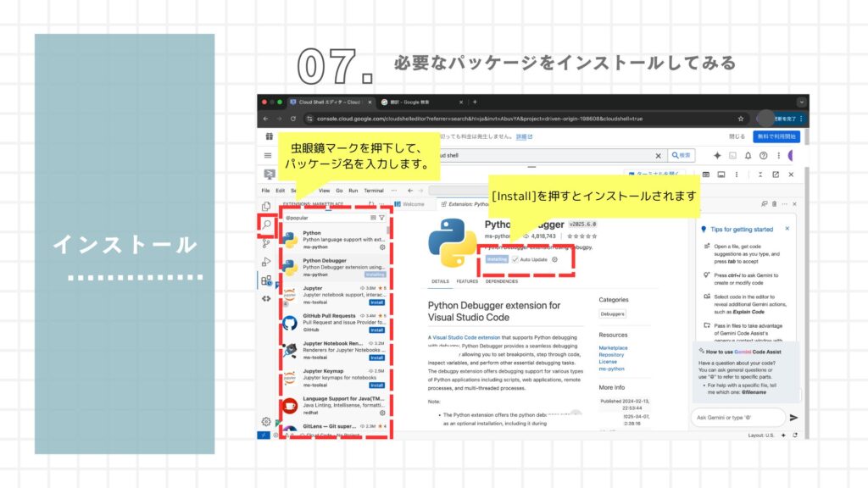Click the filter extensions funnel icon

click(x=381, y=218)
